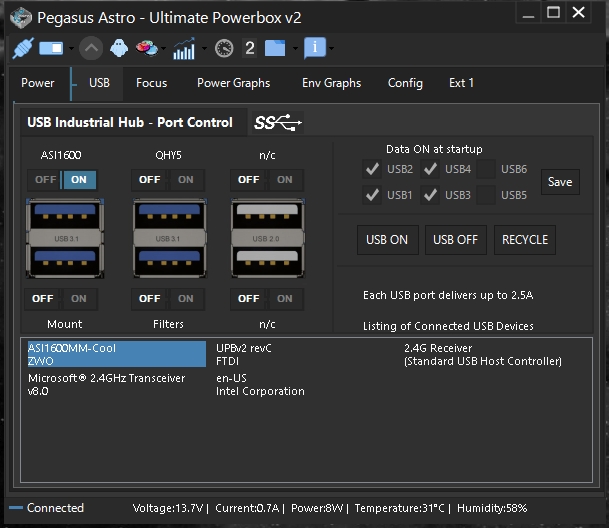Viewport: 609px width, 528px height.
Task: Maximize the Powerbox window
Action: [553, 12]
